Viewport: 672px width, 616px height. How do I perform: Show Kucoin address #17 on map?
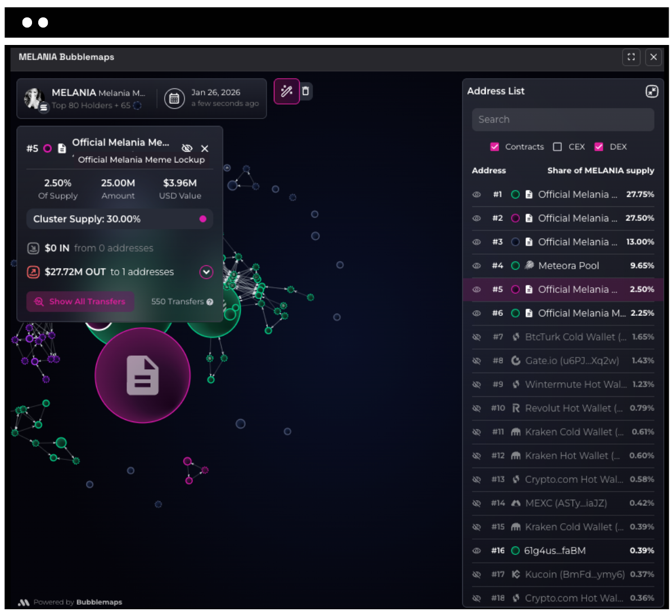476,574
